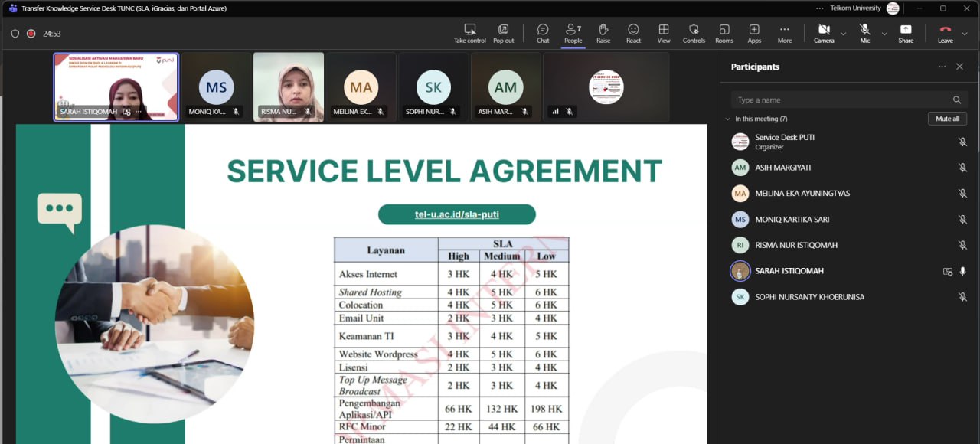Mic icon for MONIQ KARTIKA SARI

click(x=962, y=220)
